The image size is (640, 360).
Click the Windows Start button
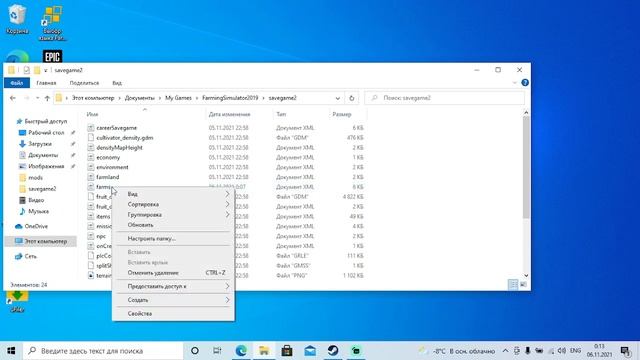(x=11, y=351)
